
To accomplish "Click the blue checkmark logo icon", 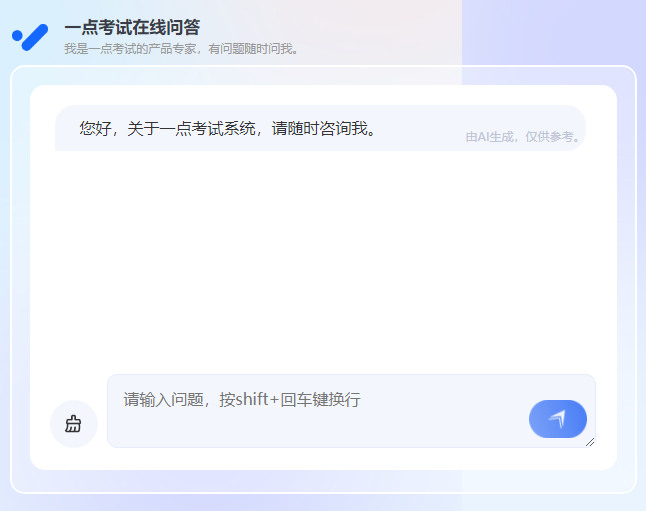I will point(30,37).
